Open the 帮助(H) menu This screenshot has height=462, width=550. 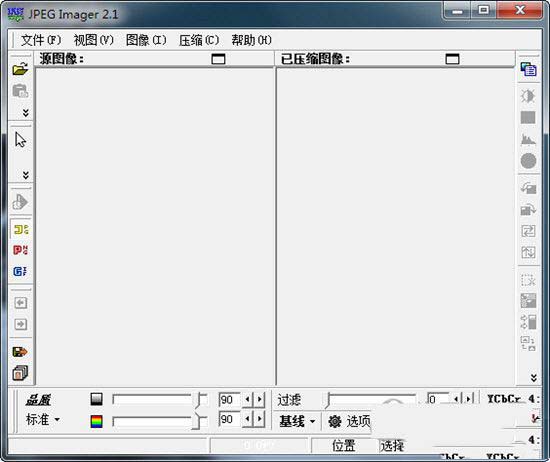pyautogui.click(x=251, y=40)
